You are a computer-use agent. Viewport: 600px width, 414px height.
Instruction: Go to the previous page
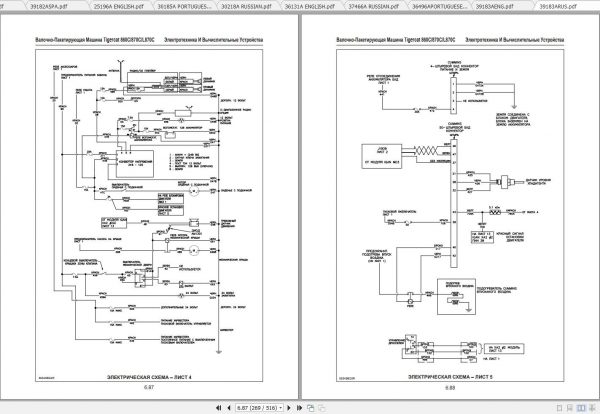point(229,408)
